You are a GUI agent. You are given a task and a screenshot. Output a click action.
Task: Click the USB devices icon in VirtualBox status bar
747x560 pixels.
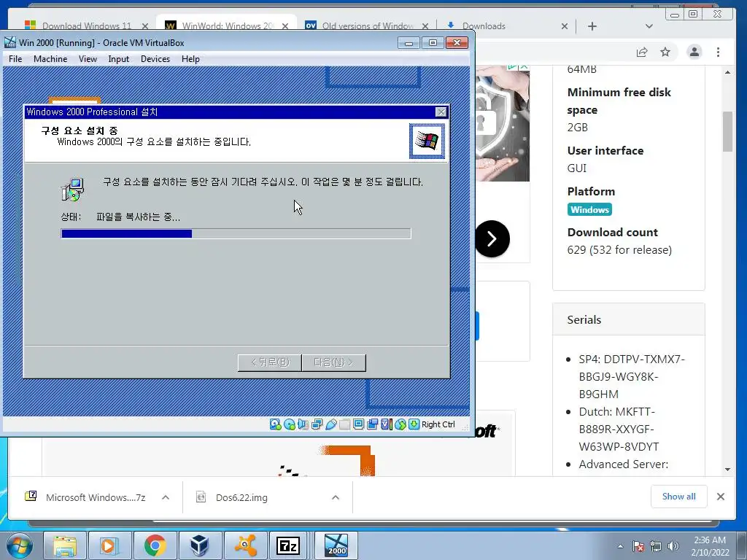pos(331,424)
